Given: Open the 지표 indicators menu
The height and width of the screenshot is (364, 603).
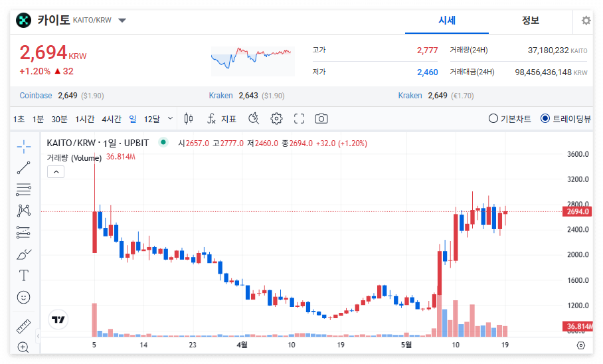Looking at the screenshot, I should pyautogui.click(x=222, y=119).
